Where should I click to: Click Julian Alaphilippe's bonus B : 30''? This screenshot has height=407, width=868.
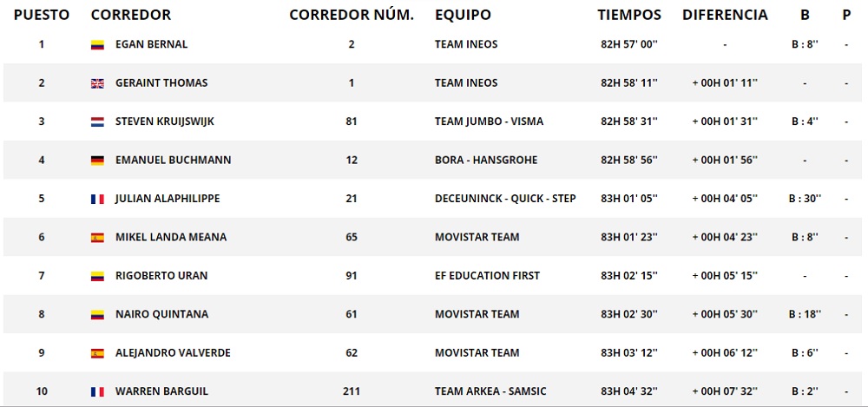click(806, 199)
